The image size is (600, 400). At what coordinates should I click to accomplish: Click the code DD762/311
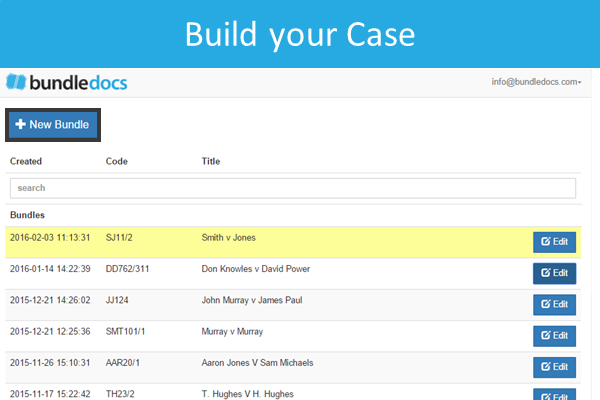pos(127,269)
